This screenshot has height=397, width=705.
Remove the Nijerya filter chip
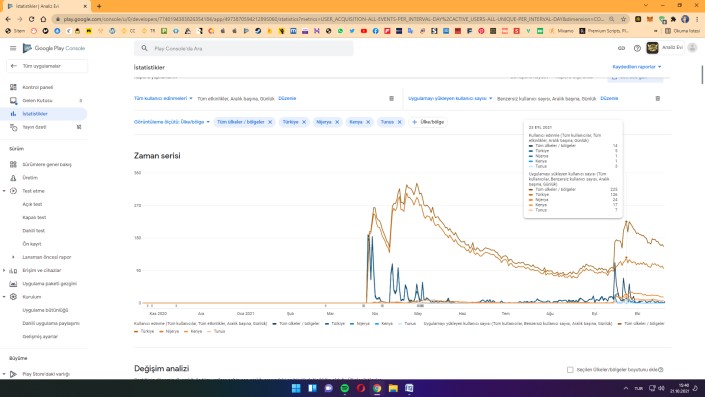coord(337,122)
